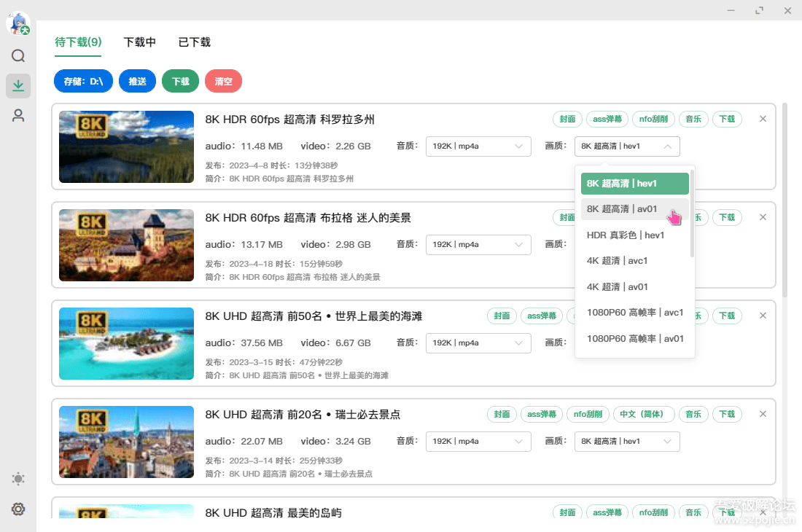Screen dimensions: 802x532
Task: Click 封面 for 瑞士必去景点 video
Action: click(x=502, y=414)
